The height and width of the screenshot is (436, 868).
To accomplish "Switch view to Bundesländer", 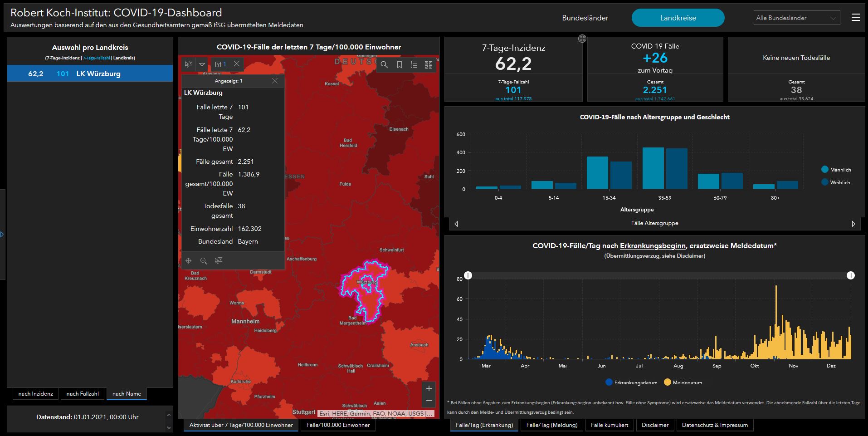I will click(585, 18).
